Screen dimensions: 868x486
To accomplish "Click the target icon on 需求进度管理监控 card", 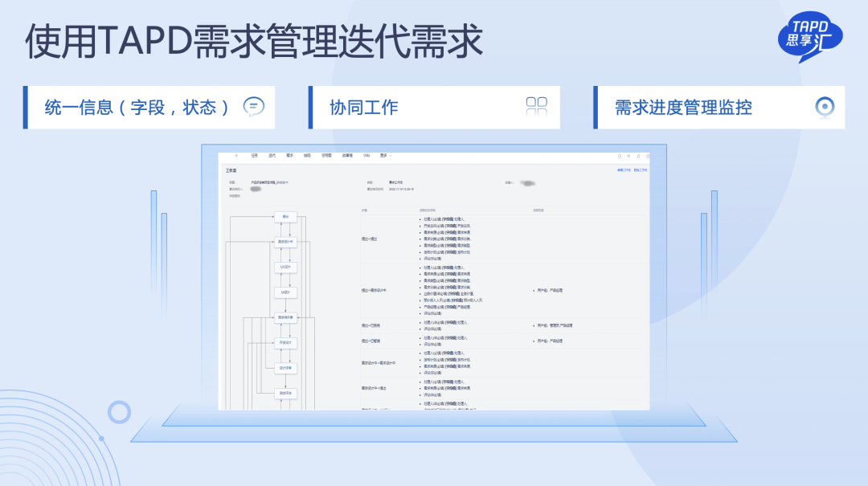I will click(x=825, y=107).
